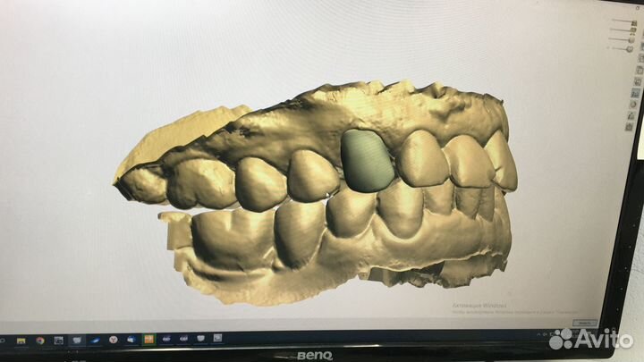644x362 pixels.
Task: Open Google Chrome from the taskbar
Action: [40, 341]
